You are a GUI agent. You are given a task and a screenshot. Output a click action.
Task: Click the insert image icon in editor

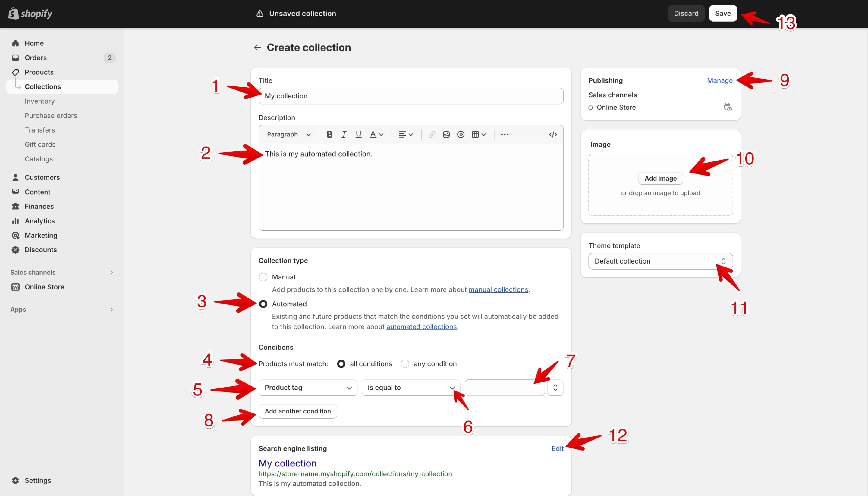(x=446, y=134)
